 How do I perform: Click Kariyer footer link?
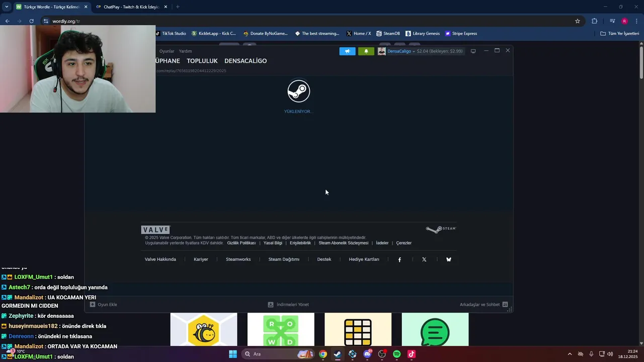(201, 259)
